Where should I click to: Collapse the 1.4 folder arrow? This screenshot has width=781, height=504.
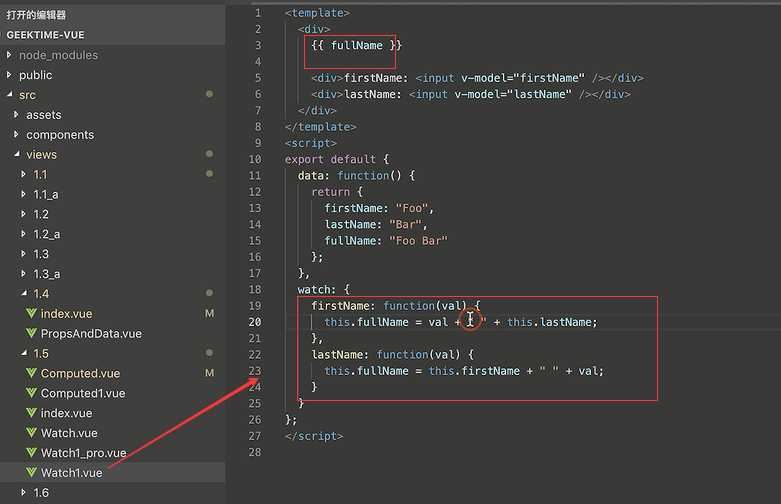24,293
